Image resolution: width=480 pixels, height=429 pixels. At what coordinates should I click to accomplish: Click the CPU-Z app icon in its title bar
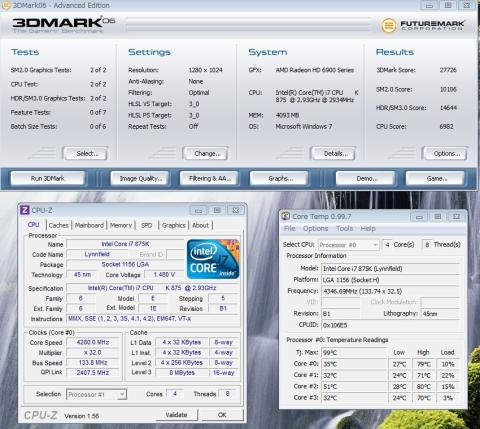coord(25,210)
